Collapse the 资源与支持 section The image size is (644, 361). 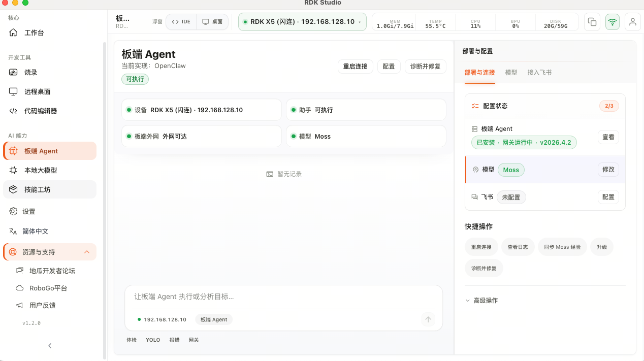click(50, 252)
